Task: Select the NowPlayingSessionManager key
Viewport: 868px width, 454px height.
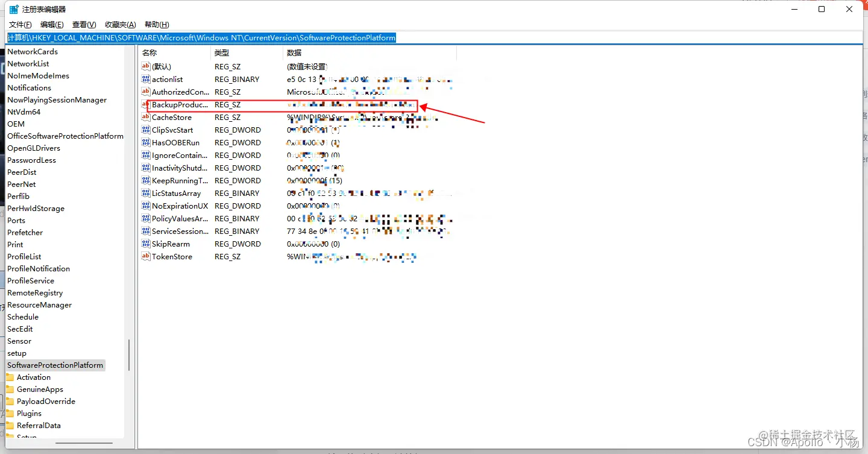Action: (x=57, y=99)
